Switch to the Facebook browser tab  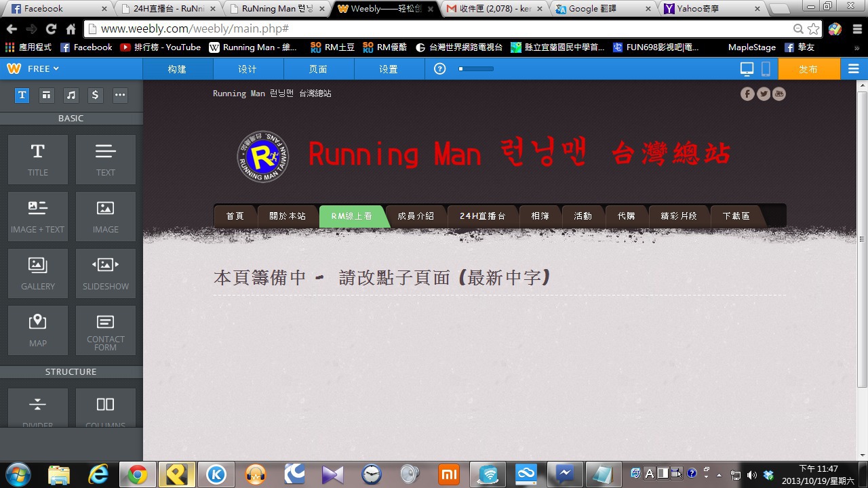[x=57, y=9]
